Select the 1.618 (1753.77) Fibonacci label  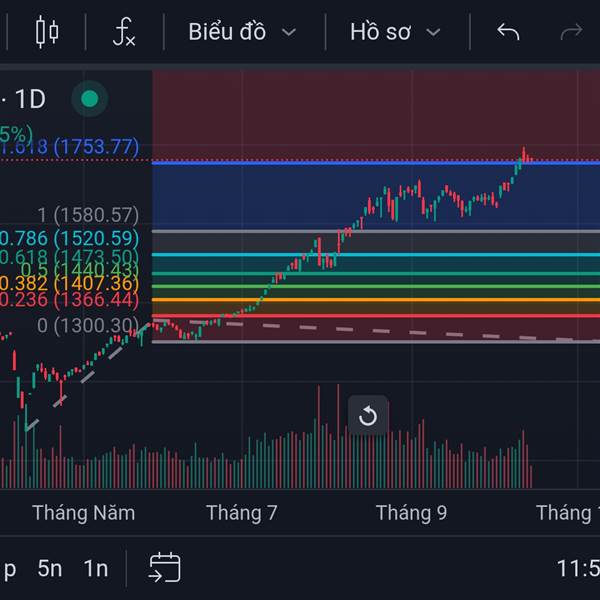point(69,147)
